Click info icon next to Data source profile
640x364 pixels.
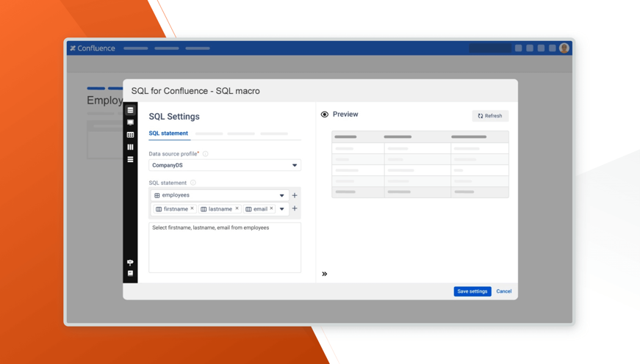pyautogui.click(x=206, y=153)
